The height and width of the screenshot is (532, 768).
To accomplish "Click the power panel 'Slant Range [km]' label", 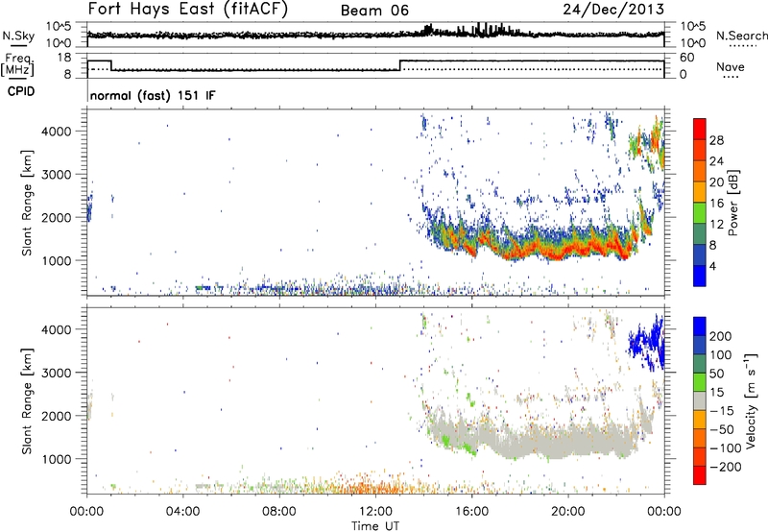I will (x=27, y=203).
